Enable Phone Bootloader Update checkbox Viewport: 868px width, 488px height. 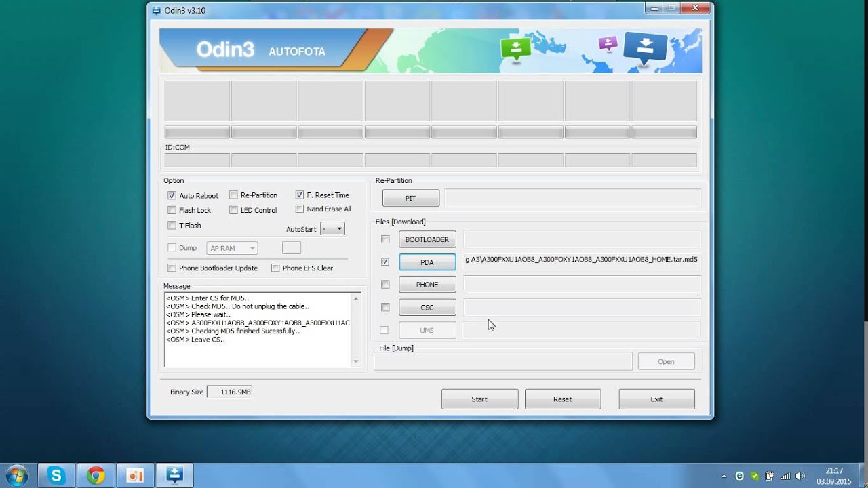tap(172, 268)
